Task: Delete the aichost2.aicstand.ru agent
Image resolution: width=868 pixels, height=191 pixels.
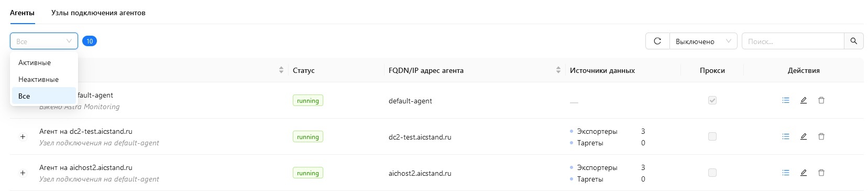Action: [x=821, y=173]
